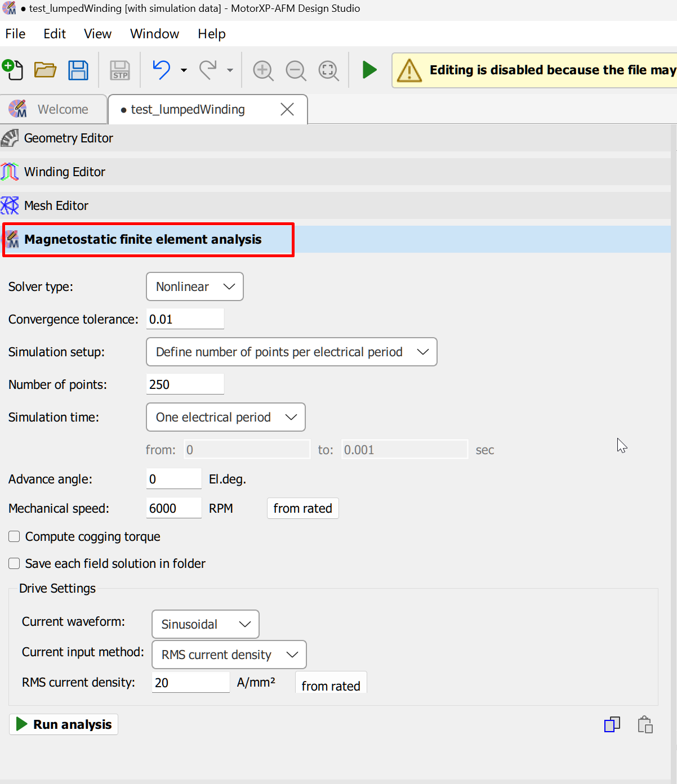Click the Undo arrow icon
The width and height of the screenshot is (677, 784).
pos(162,70)
